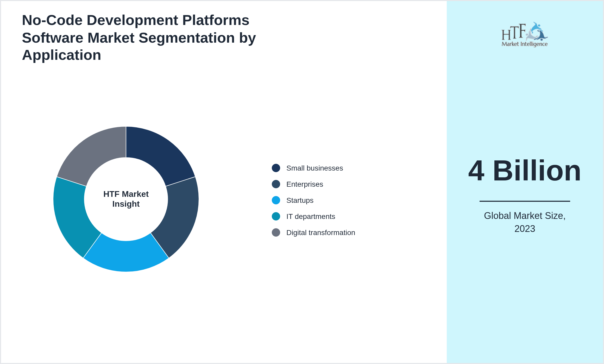604x364 pixels.
Task: Click the HTF Market Insight center label
Action: click(126, 199)
